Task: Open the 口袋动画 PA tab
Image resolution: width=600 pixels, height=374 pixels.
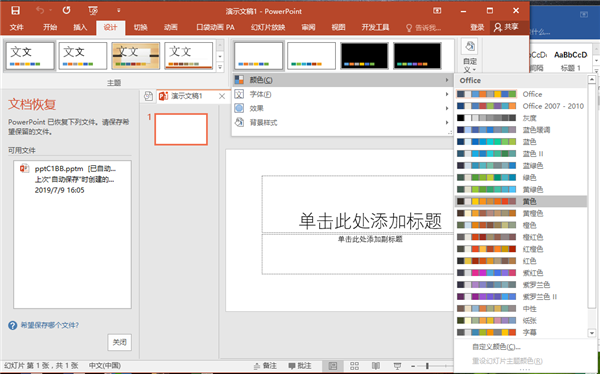Action: point(215,27)
